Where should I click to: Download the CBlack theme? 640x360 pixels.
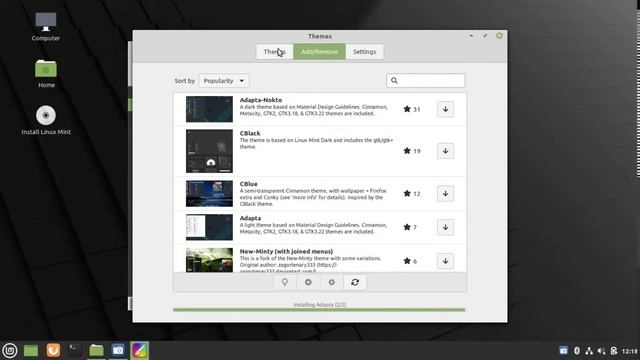(x=445, y=151)
